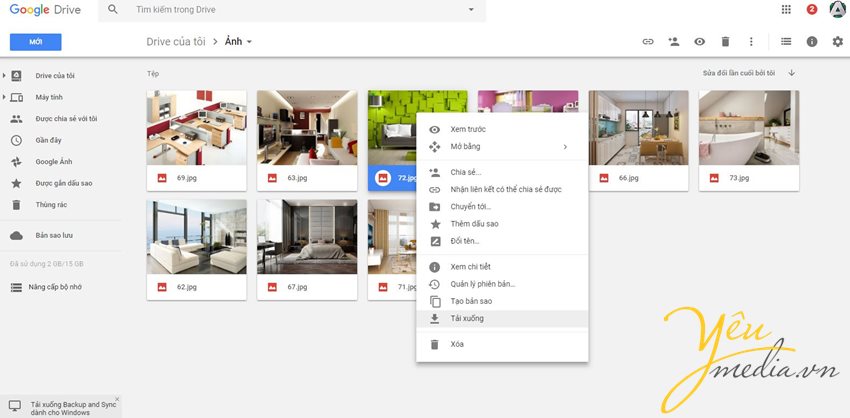
Task: Click the get shareable link toolbar icon
Action: 648,41
